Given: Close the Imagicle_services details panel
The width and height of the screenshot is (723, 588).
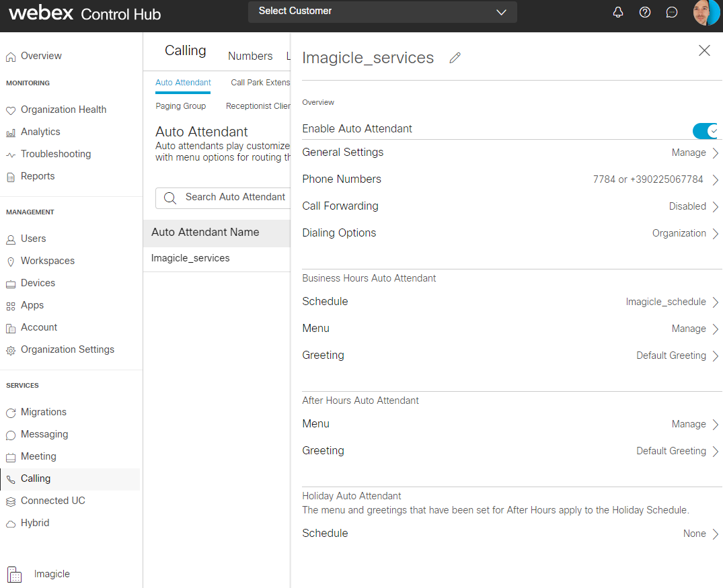Looking at the screenshot, I should (704, 51).
